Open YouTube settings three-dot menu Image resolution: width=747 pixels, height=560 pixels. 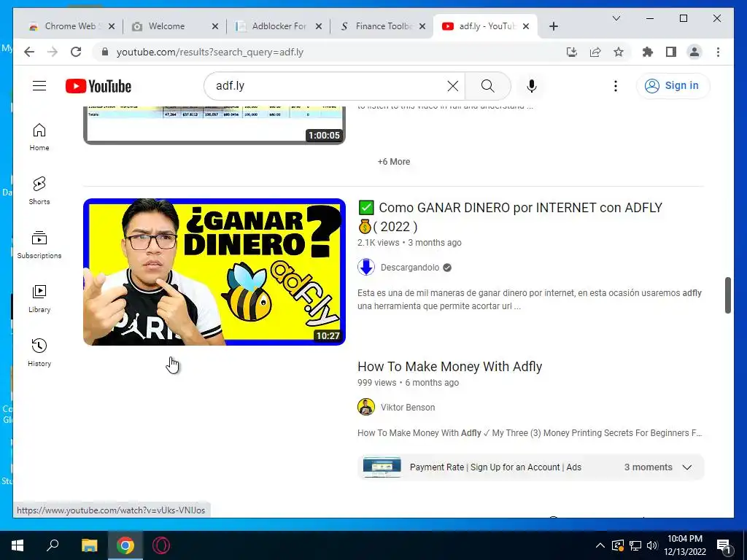616,86
